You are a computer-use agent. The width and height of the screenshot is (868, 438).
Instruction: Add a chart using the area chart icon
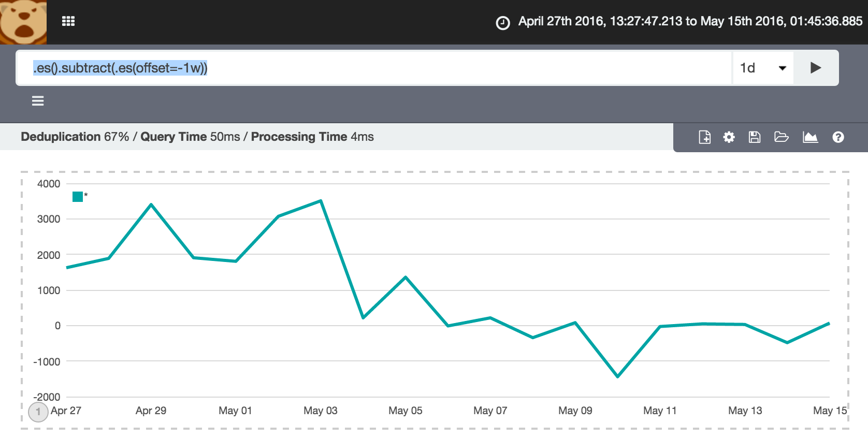(810, 137)
